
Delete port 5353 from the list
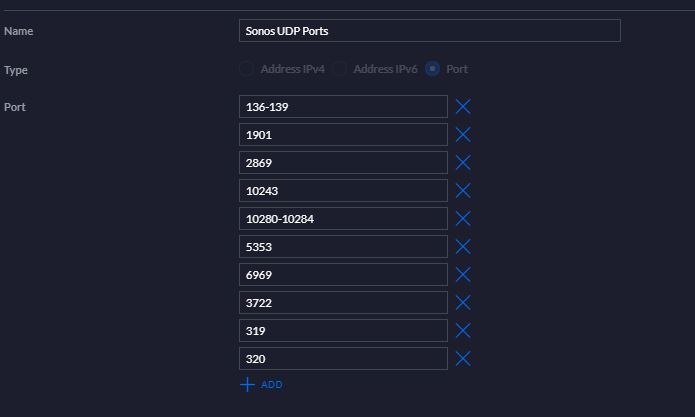pyautogui.click(x=463, y=247)
